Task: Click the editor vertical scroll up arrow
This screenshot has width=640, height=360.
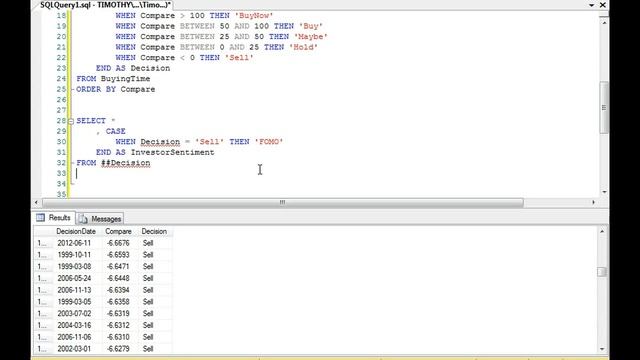Action: pos(604,22)
